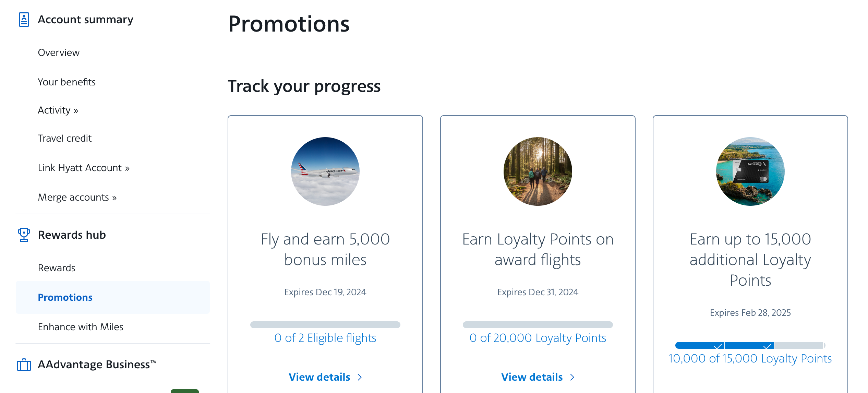
Task: Click the checkmark on the progress bar
Action: tap(717, 346)
